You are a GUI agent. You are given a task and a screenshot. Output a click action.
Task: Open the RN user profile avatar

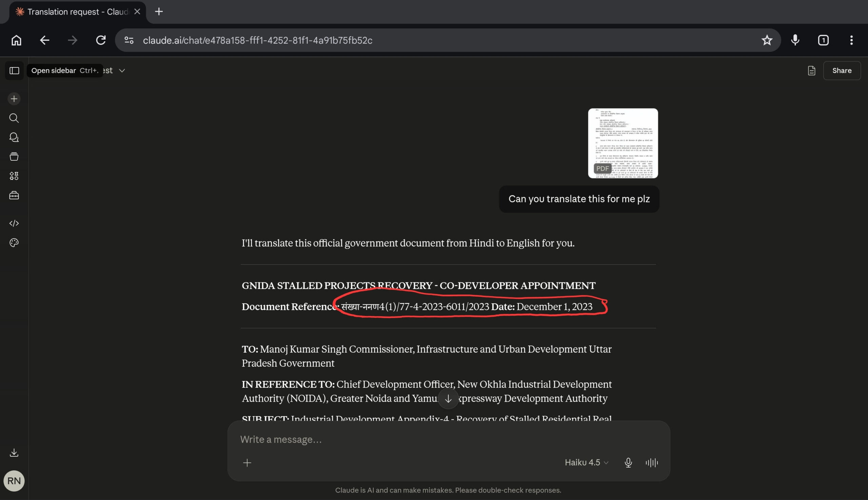[14, 481]
